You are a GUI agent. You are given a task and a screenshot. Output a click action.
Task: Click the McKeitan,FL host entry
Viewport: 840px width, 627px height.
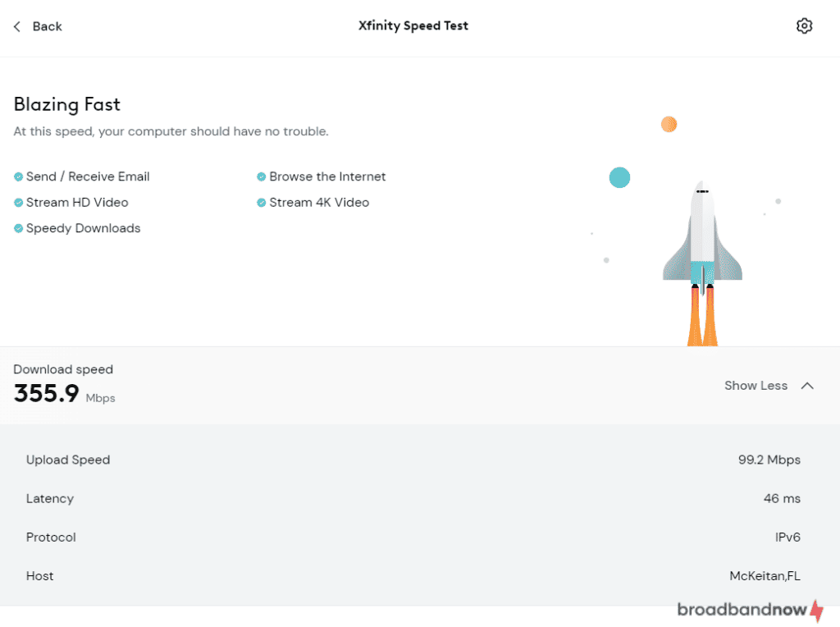pos(765,575)
